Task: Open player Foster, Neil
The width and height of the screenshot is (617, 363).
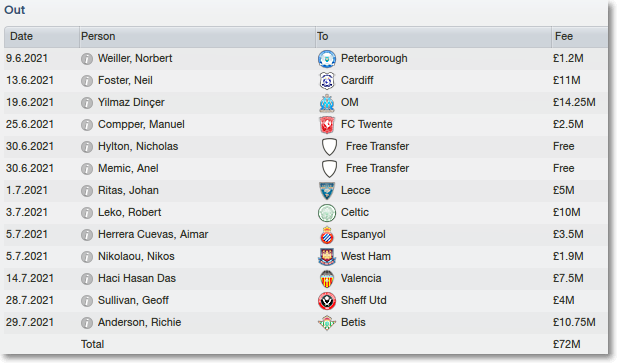Action: coord(125,80)
